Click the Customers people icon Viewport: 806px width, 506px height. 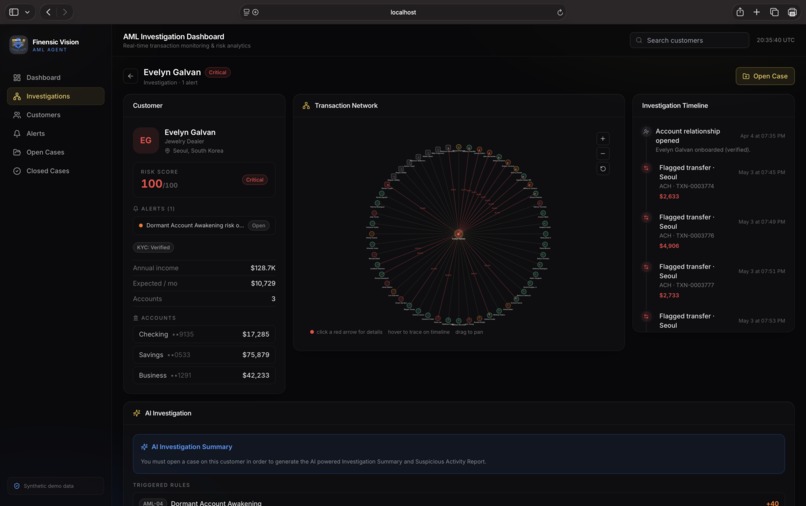click(17, 115)
